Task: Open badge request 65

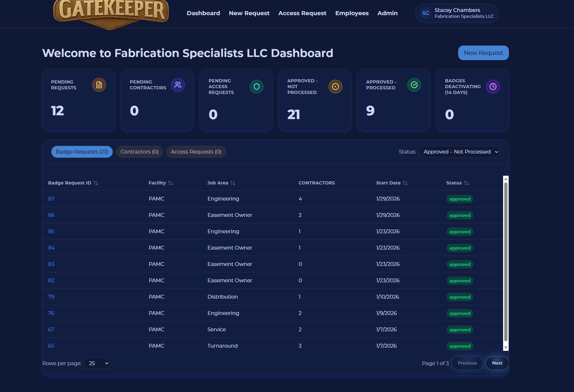Action: pyautogui.click(x=51, y=346)
